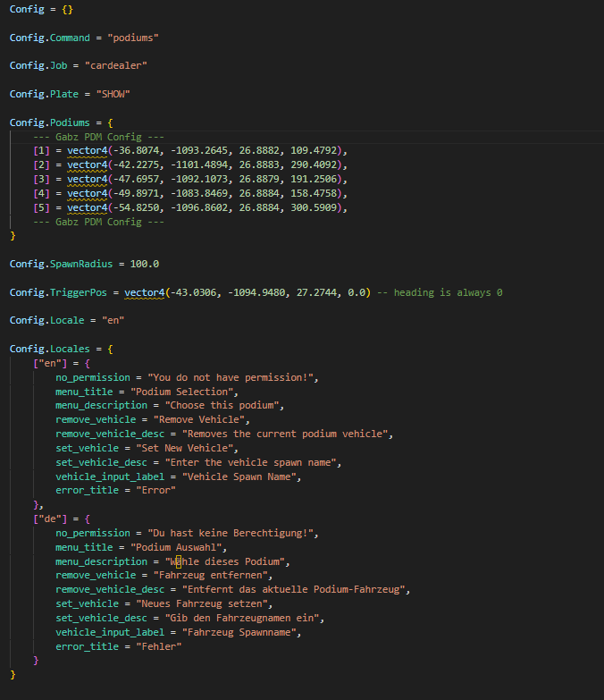
Task: Click the ["de"] locale table key
Action: coord(47,519)
